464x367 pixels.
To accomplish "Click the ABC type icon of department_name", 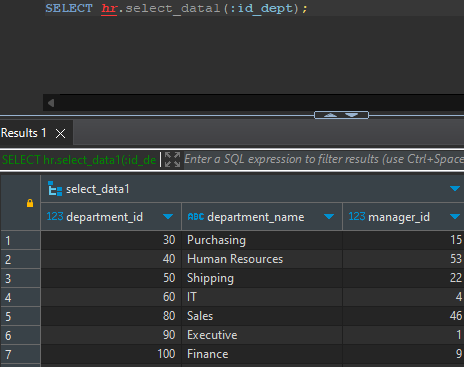I will pyautogui.click(x=196, y=217).
